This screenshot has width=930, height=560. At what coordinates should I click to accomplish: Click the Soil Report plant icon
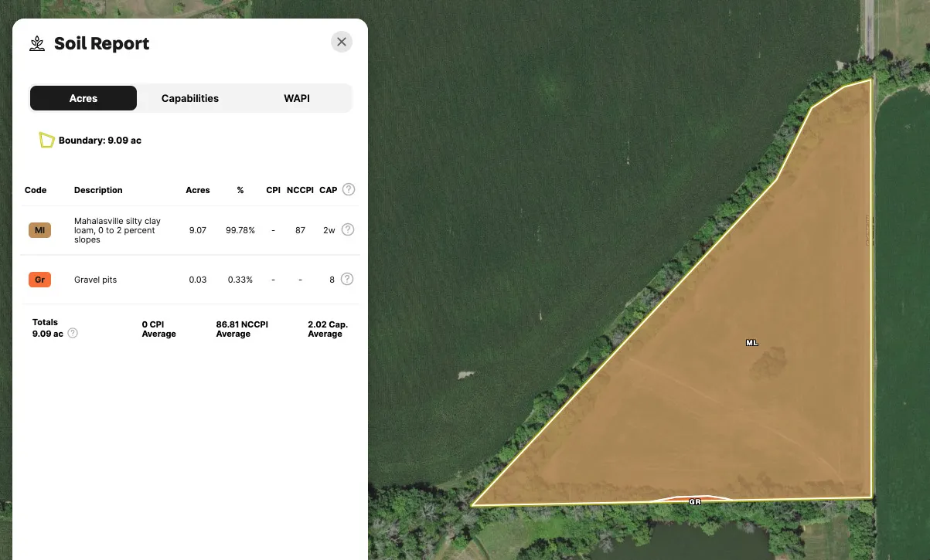[x=37, y=43]
